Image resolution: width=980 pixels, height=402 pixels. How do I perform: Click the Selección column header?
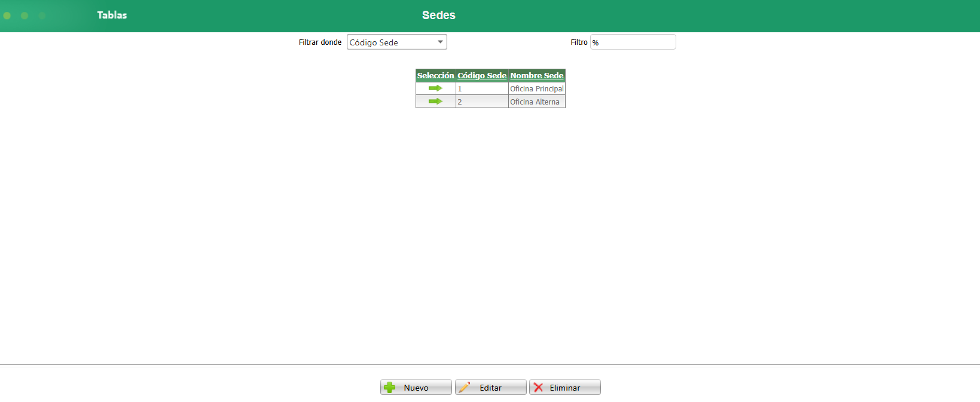(x=435, y=75)
